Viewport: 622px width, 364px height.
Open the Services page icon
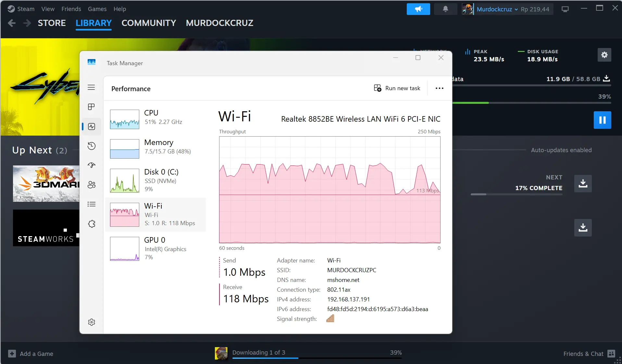91,224
